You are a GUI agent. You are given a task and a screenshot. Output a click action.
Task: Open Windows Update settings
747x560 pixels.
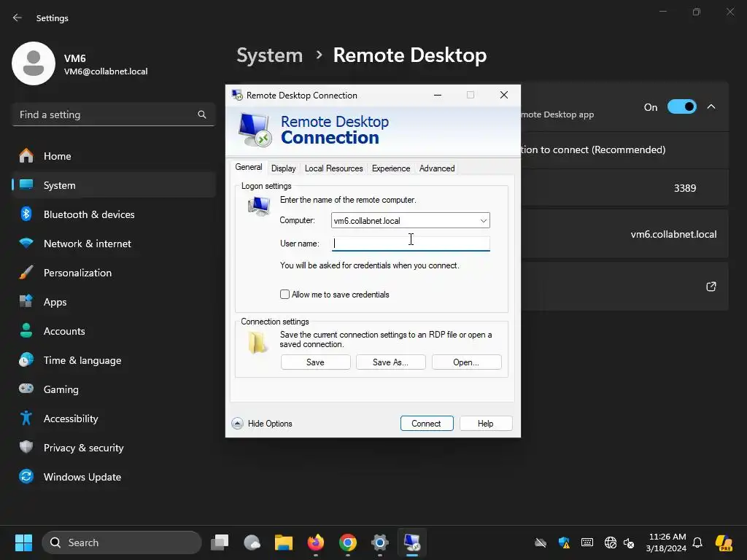pyautogui.click(x=113, y=477)
